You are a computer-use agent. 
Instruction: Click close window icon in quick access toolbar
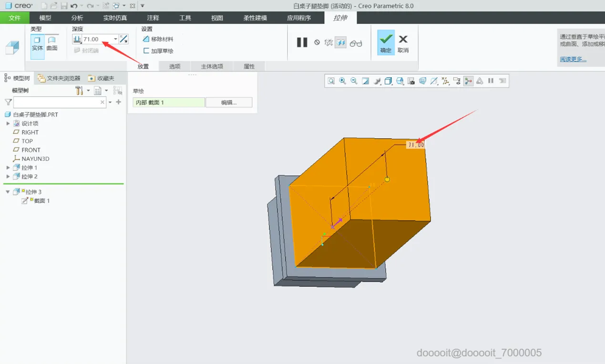tap(133, 6)
